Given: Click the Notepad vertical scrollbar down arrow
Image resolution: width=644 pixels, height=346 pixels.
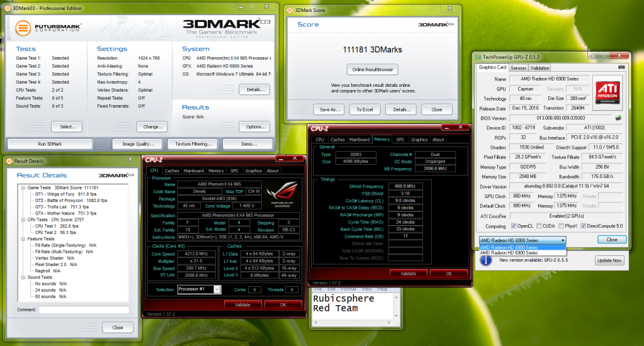Looking at the screenshot, I should click(397, 316).
